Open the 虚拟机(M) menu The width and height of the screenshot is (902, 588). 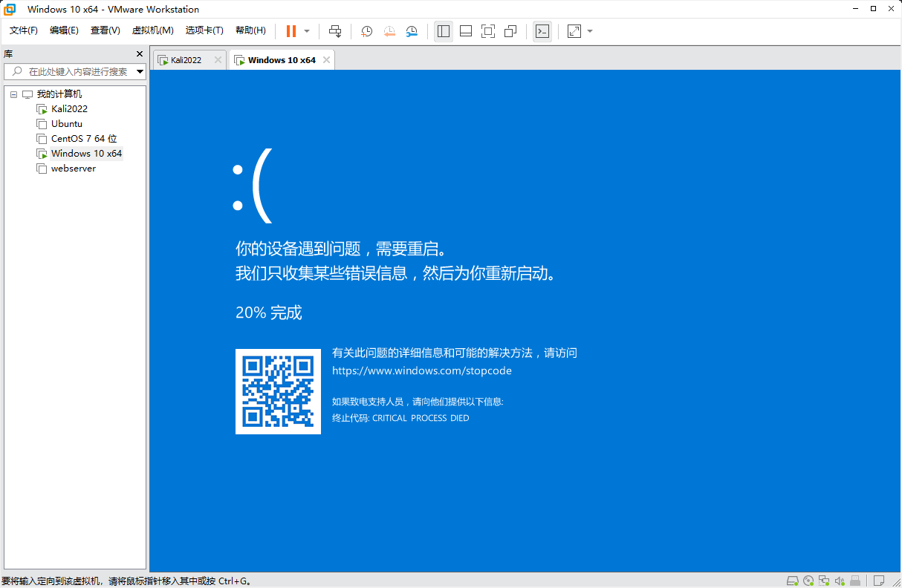(152, 30)
